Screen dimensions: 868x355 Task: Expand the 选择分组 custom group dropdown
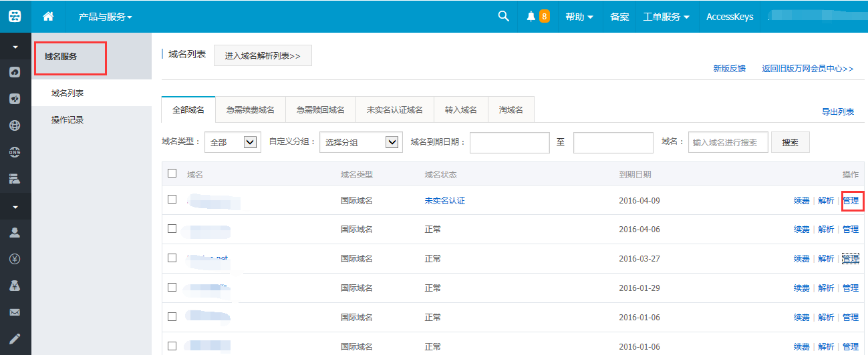pyautogui.click(x=361, y=142)
